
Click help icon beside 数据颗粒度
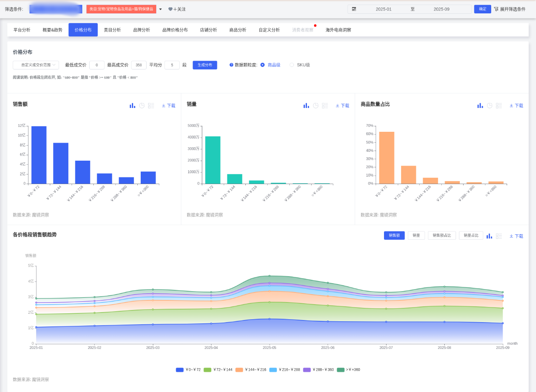(231, 65)
